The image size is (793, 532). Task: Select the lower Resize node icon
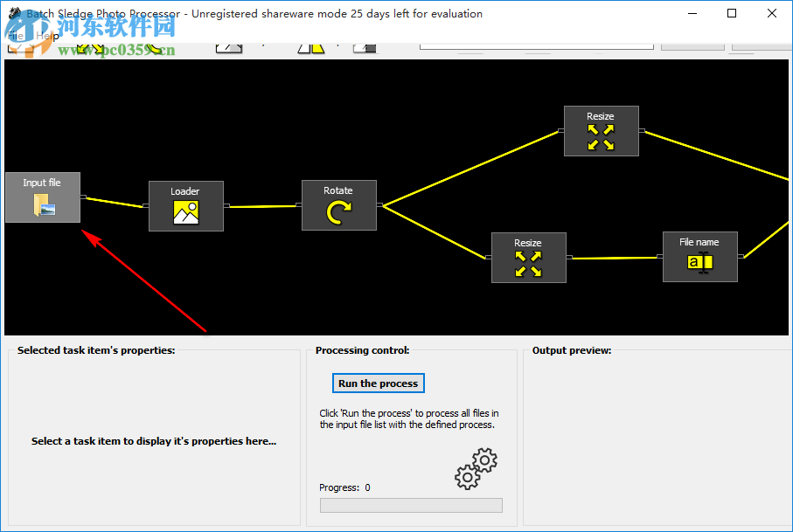[x=528, y=262]
